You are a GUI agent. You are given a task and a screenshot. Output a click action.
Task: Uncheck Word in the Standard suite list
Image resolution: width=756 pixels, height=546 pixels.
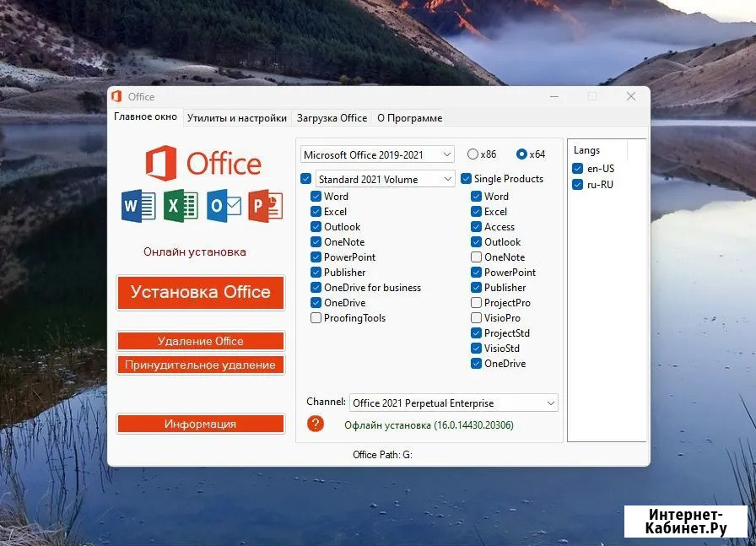tap(316, 197)
